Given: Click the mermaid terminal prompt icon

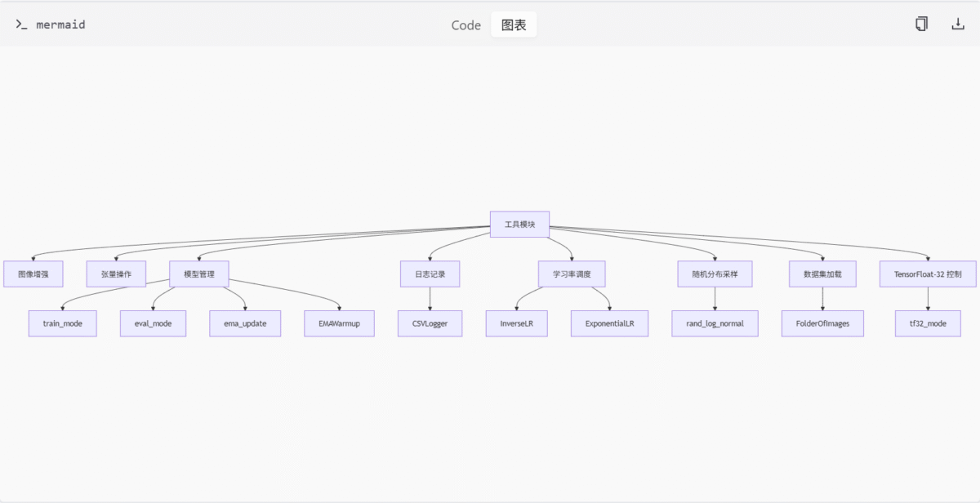Looking at the screenshot, I should (x=21, y=24).
